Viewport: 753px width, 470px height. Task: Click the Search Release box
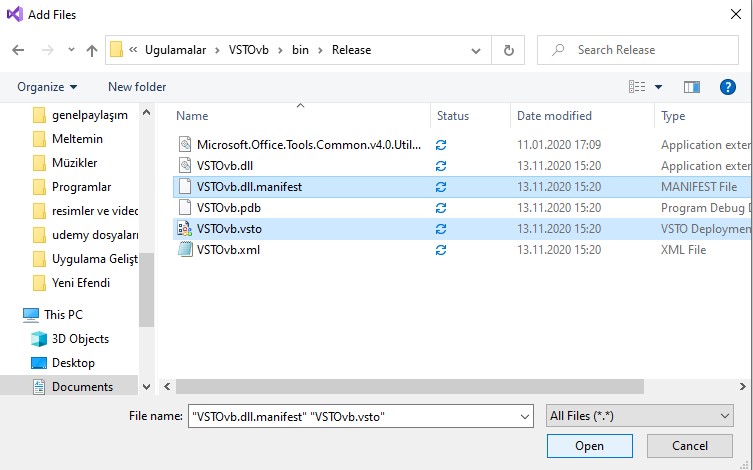638,50
